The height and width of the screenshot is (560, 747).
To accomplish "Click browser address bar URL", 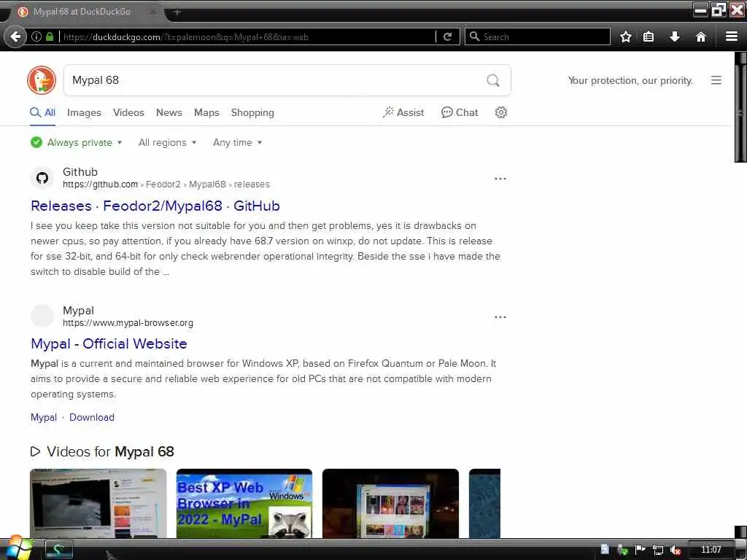I will coord(248,36).
